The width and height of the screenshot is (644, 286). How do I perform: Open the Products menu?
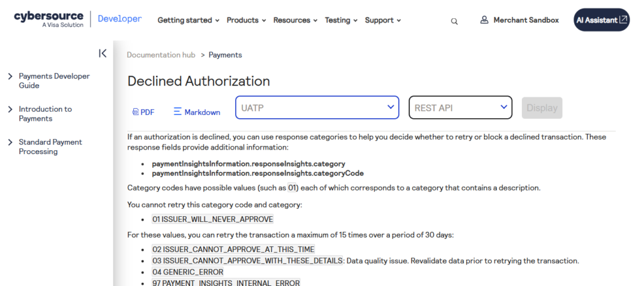pos(246,20)
